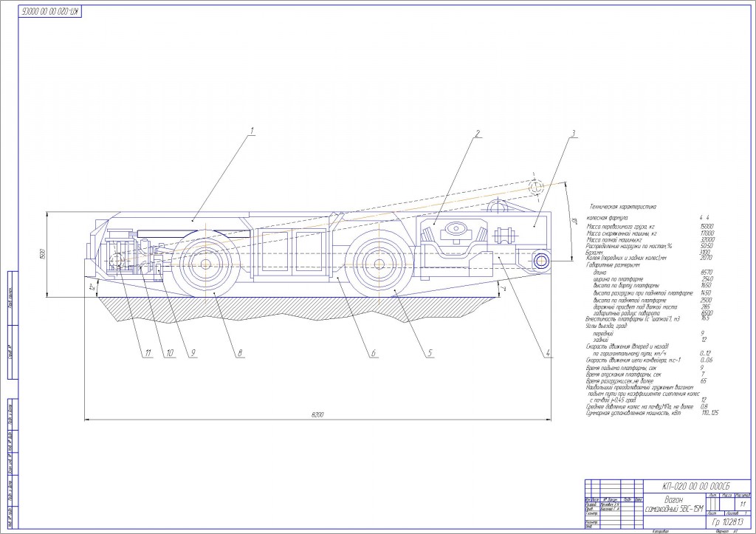Click the overall length dimension '8200'

pyautogui.click(x=317, y=415)
